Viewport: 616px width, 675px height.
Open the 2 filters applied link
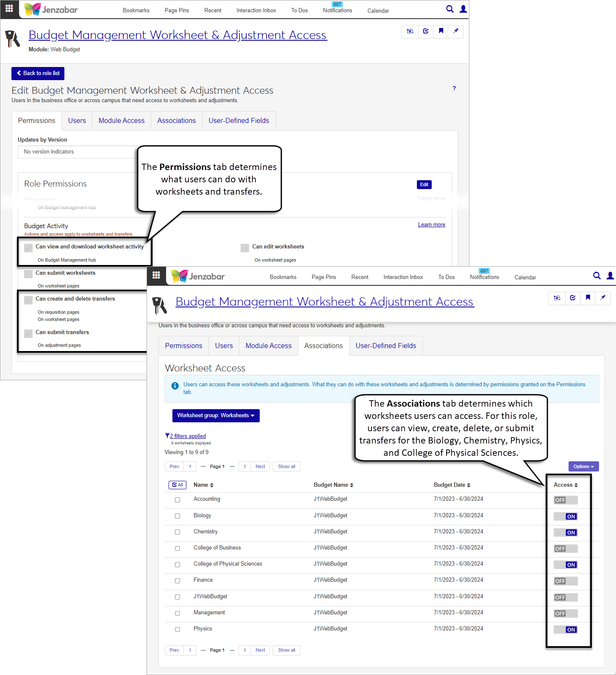pyautogui.click(x=188, y=436)
